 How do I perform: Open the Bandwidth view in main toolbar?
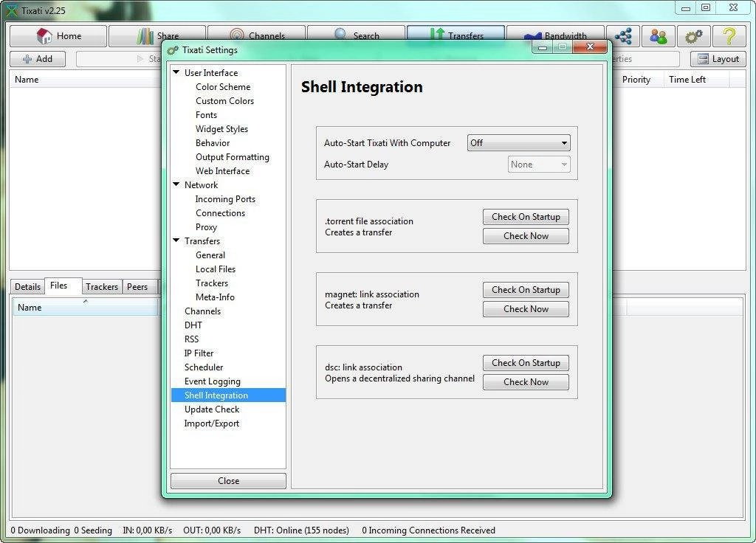[x=555, y=35]
